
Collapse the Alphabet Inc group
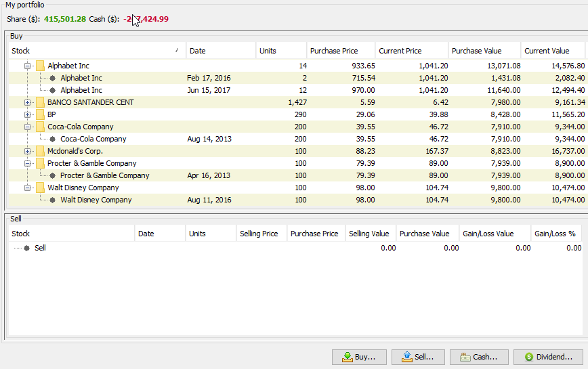(27, 66)
